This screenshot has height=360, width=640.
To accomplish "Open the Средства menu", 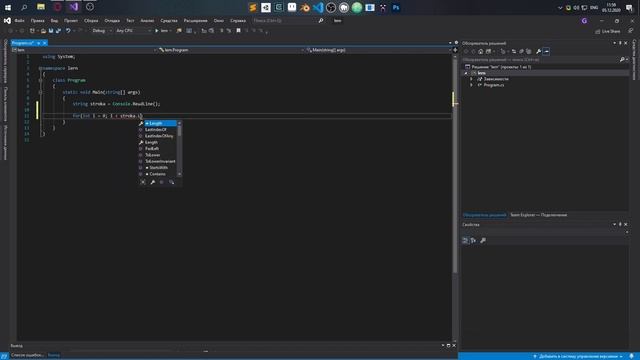I will point(169,20).
